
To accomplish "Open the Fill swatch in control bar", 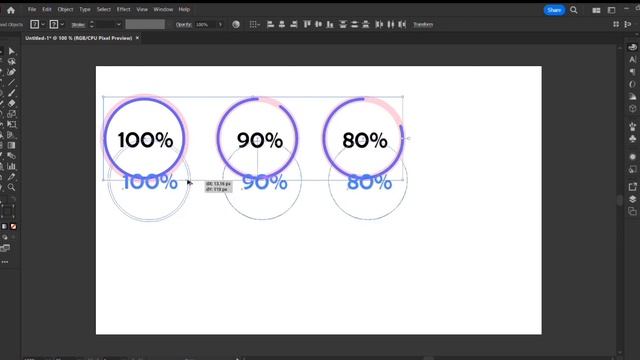I will [35, 24].
